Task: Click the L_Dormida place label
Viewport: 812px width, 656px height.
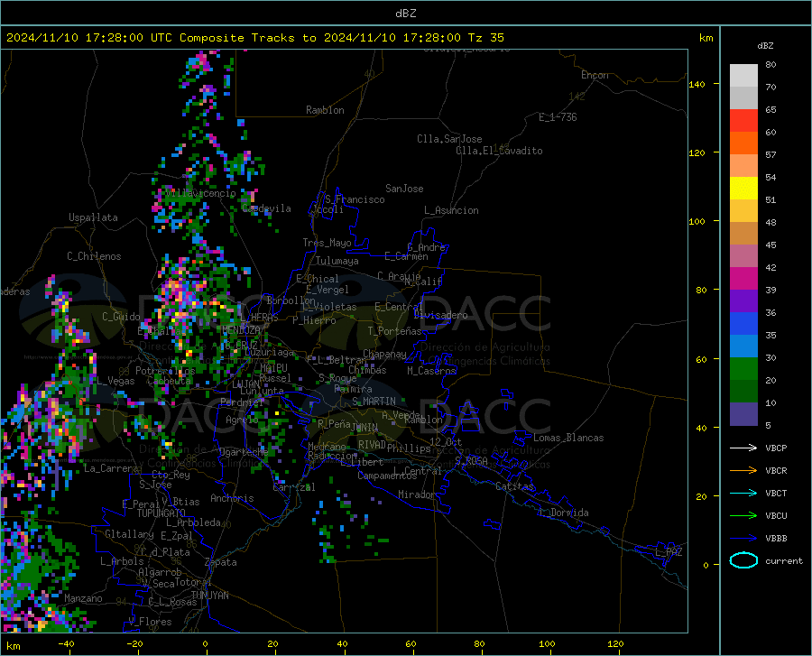Action: point(563,513)
